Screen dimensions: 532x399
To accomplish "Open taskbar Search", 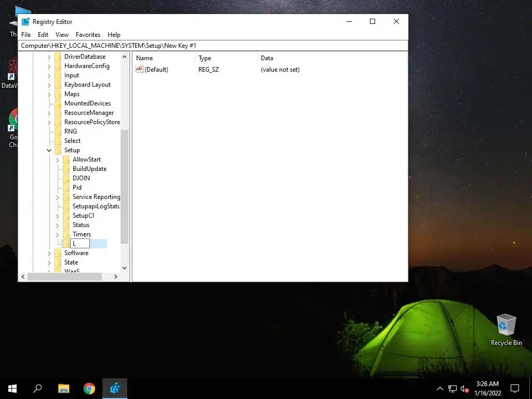I will pos(37,389).
